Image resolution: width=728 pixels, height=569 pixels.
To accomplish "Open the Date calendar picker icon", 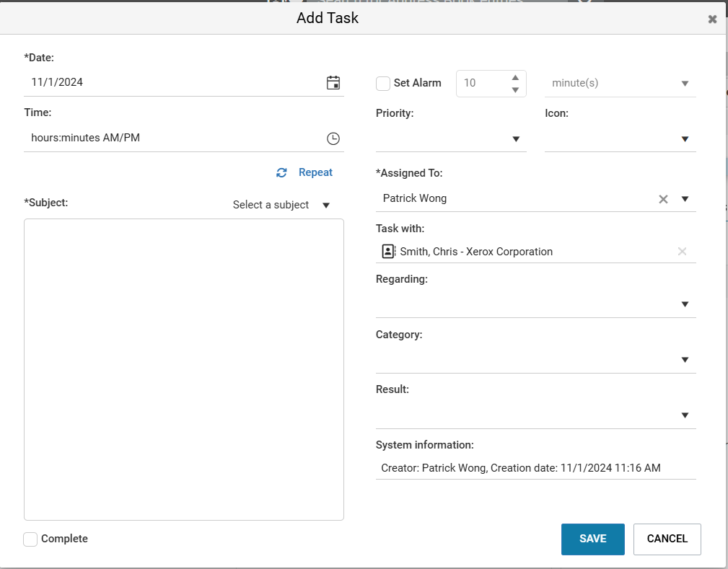I will point(333,83).
